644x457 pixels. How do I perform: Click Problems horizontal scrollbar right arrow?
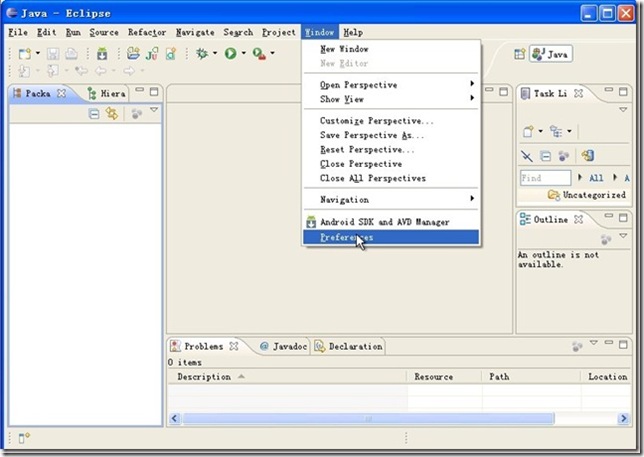tap(624, 418)
